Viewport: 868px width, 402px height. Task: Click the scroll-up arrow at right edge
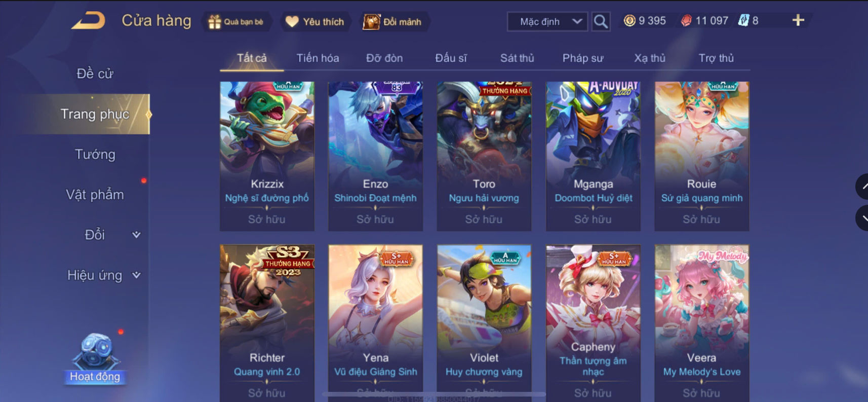(862, 187)
